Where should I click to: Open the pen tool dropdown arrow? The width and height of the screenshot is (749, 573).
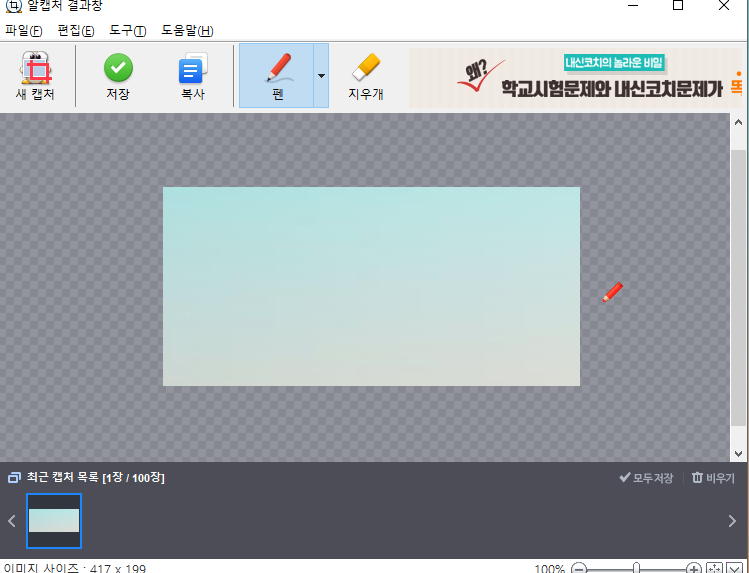pyautogui.click(x=321, y=75)
